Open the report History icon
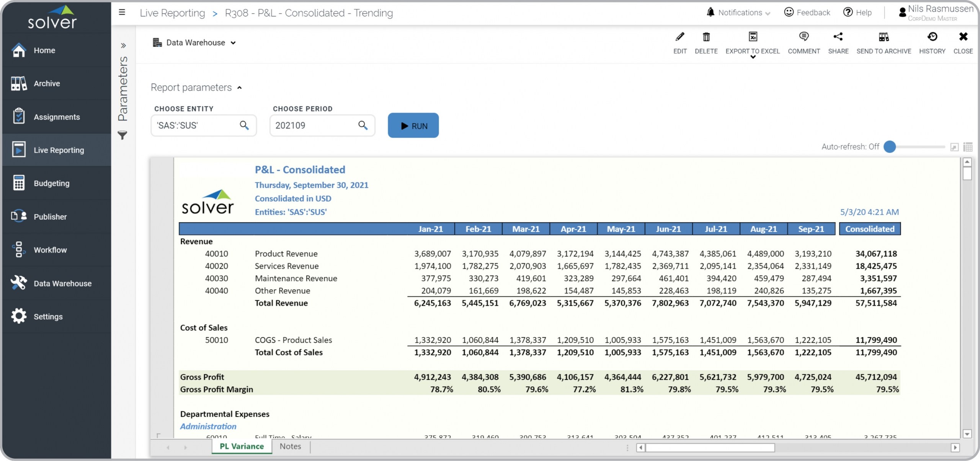The image size is (980, 461). tap(932, 37)
